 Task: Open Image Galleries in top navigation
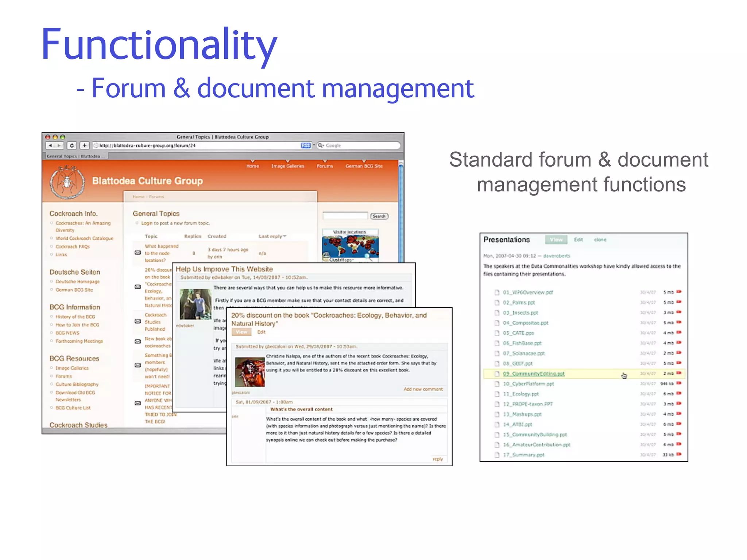287,166
